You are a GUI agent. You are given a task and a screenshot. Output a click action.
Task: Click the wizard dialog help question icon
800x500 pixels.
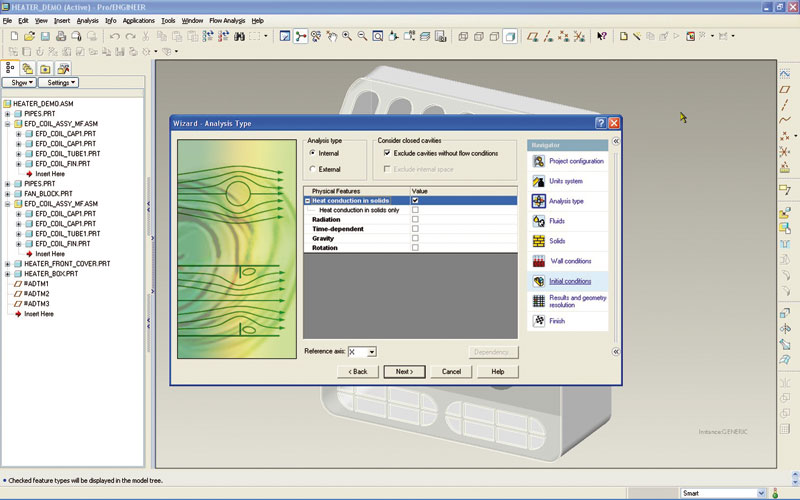click(601, 123)
